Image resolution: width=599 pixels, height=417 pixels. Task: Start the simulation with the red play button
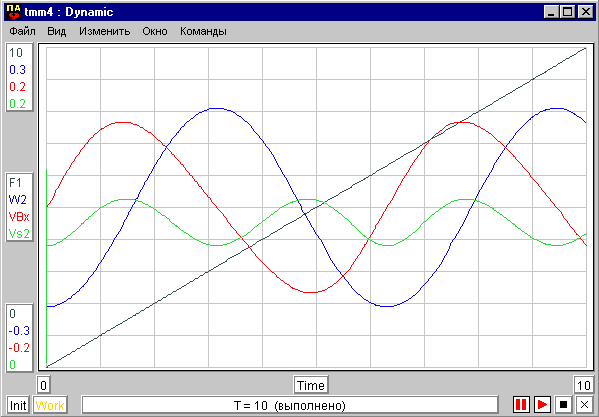pyautogui.click(x=542, y=404)
